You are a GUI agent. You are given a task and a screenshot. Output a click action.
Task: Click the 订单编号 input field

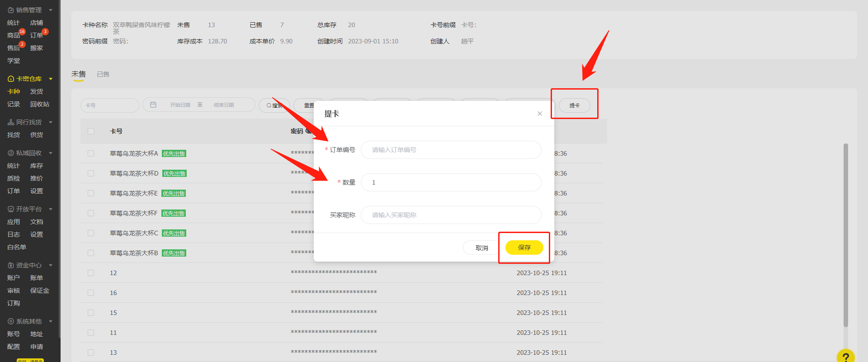tap(451, 150)
